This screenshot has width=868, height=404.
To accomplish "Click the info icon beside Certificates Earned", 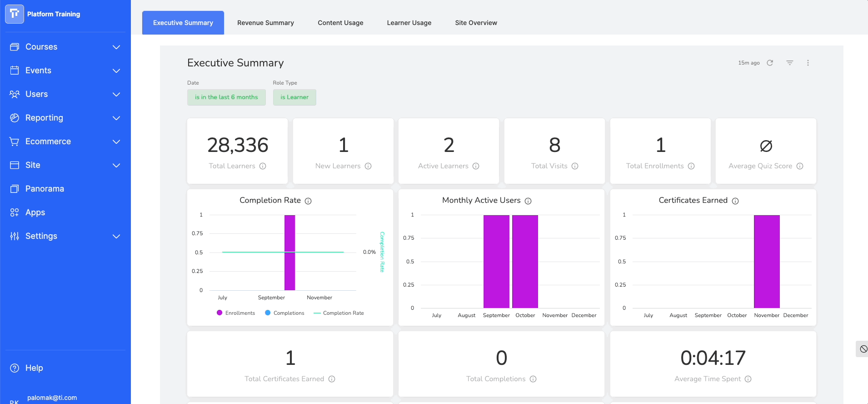I will [735, 201].
